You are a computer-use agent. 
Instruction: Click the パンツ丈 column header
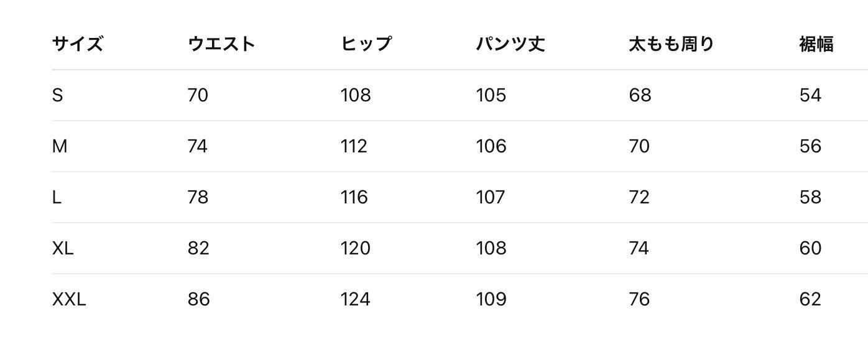(x=510, y=44)
